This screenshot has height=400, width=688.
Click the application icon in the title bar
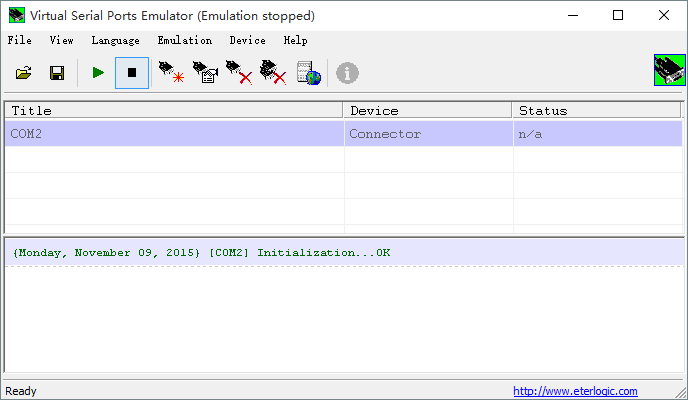coord(17,16)
